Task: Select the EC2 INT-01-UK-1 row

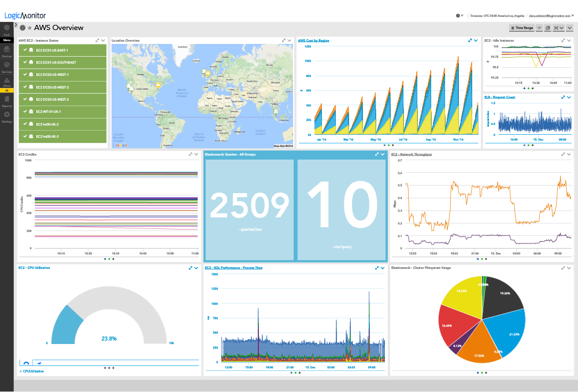Action: pos(62,112)
